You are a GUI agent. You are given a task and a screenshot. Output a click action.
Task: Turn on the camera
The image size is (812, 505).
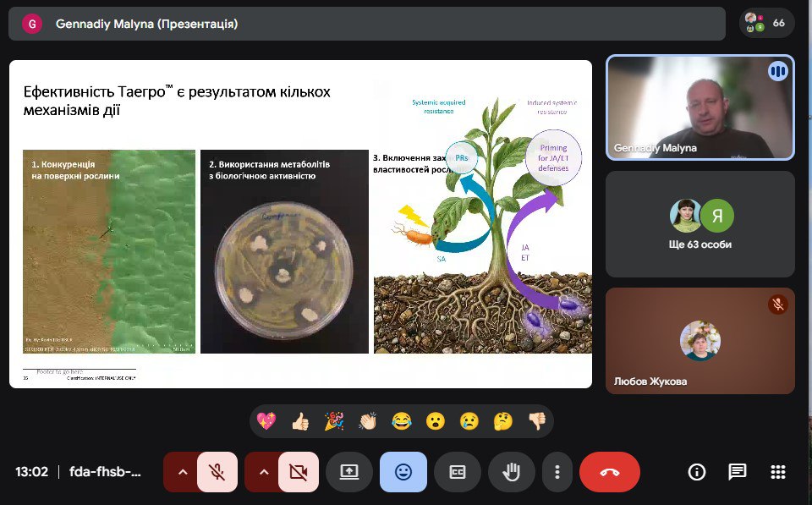coord(299,472)
